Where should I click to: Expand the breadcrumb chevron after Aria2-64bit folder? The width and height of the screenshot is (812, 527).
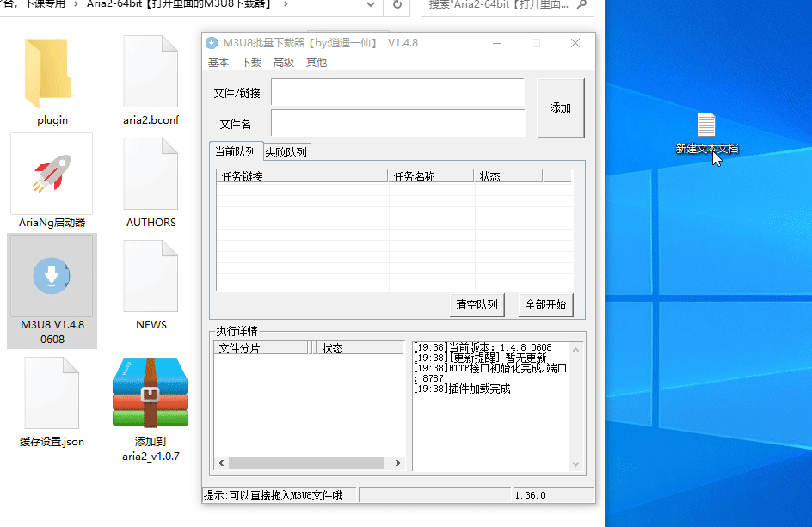click(x=286, y=4)
